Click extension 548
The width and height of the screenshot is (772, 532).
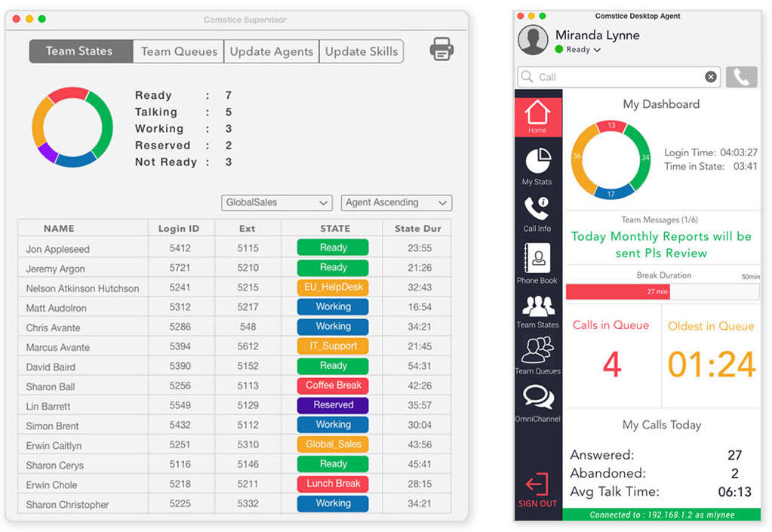(248, 327)
